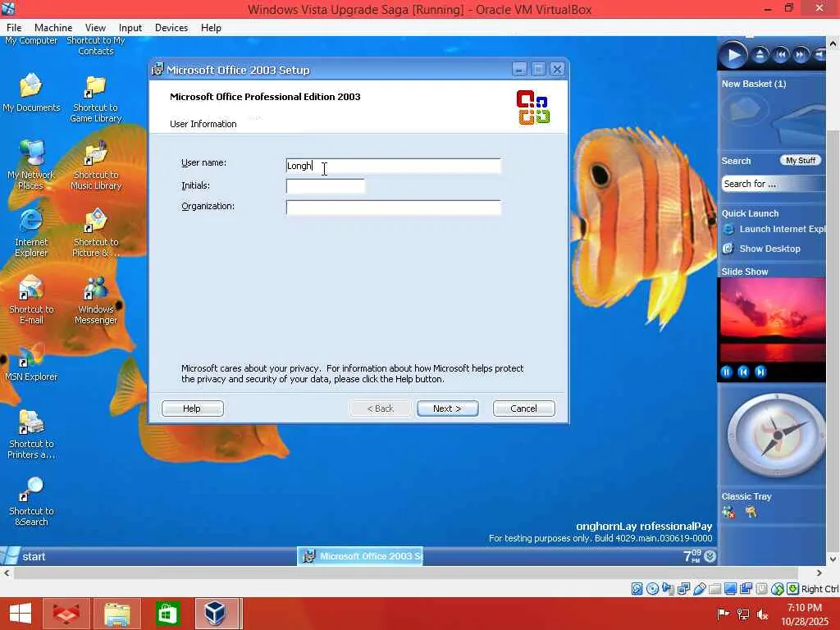
Task: Open File Explorer on host taskbar
Action: (x=117, y=614)
